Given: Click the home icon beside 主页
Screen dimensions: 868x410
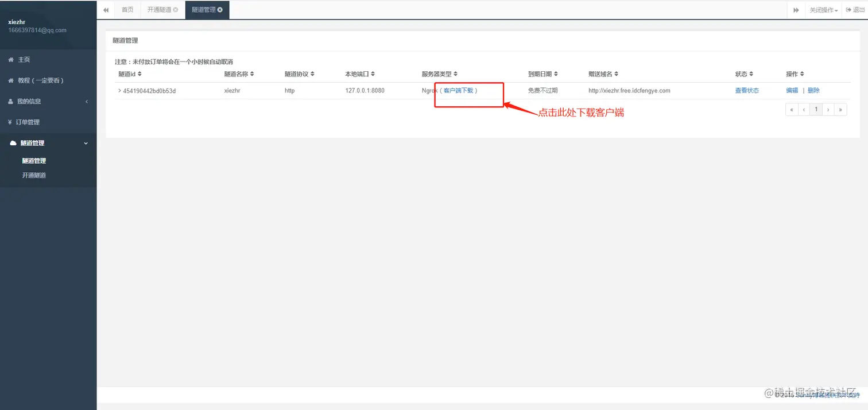Looking at the screenshot, I should [x=11, y=60].
